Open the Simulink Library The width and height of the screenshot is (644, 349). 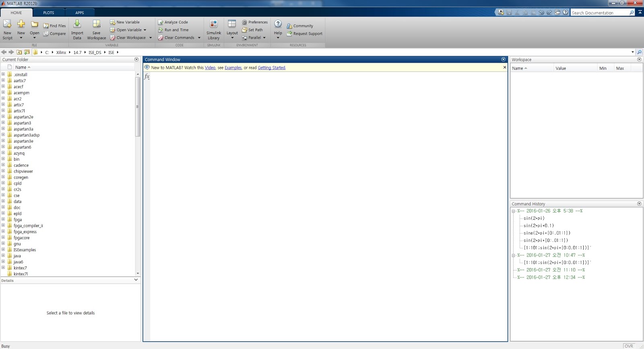click(214, 29)
